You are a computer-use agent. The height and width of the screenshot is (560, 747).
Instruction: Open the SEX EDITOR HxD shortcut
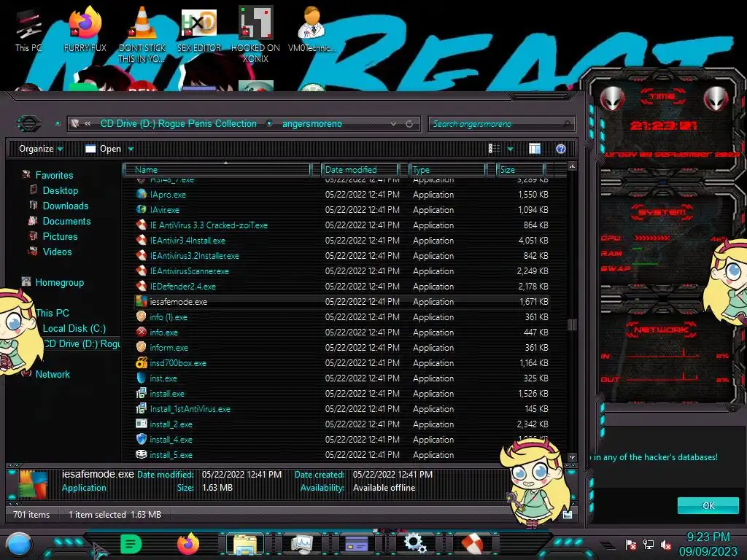click(x=199, y=31)
